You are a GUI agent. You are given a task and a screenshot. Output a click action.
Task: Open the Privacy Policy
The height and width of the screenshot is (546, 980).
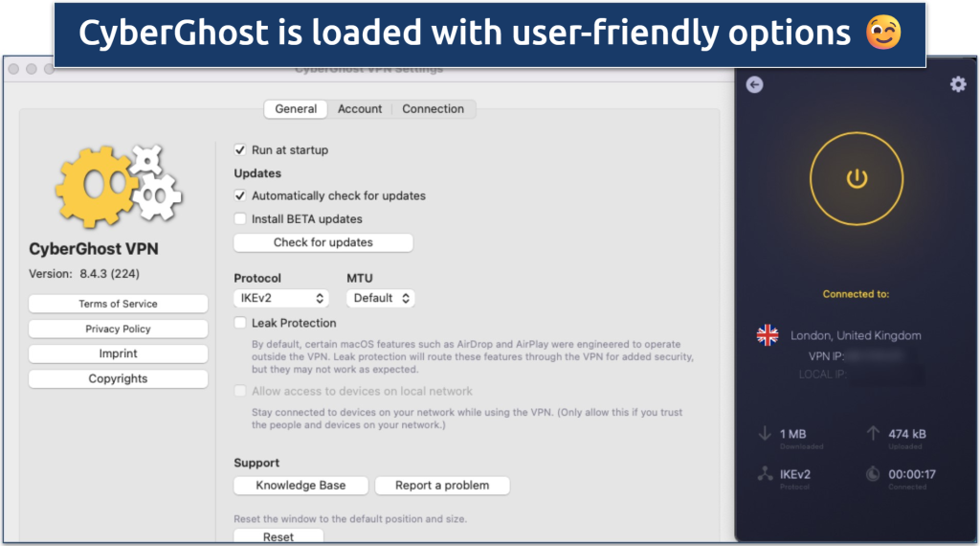[x=118, y=329]
